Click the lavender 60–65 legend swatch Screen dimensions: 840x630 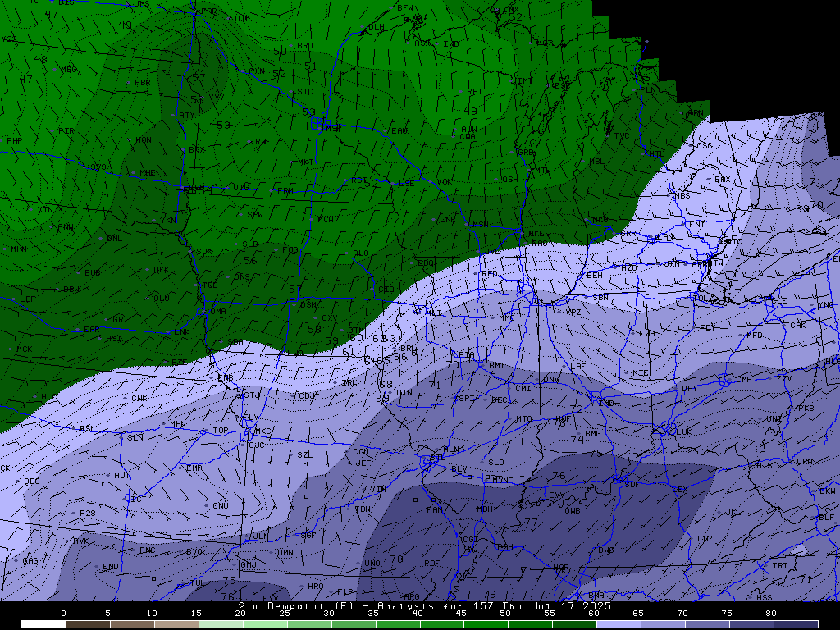click(x=619, y=624)
